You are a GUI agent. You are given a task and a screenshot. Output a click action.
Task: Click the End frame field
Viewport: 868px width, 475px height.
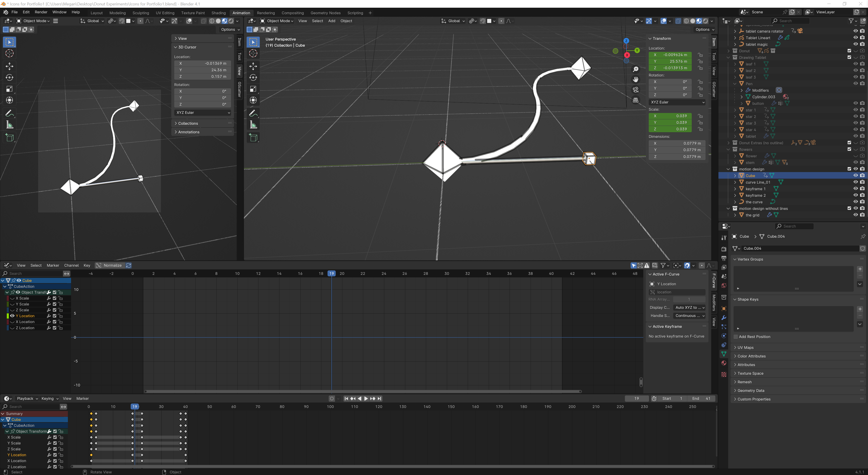click(701, 398)
